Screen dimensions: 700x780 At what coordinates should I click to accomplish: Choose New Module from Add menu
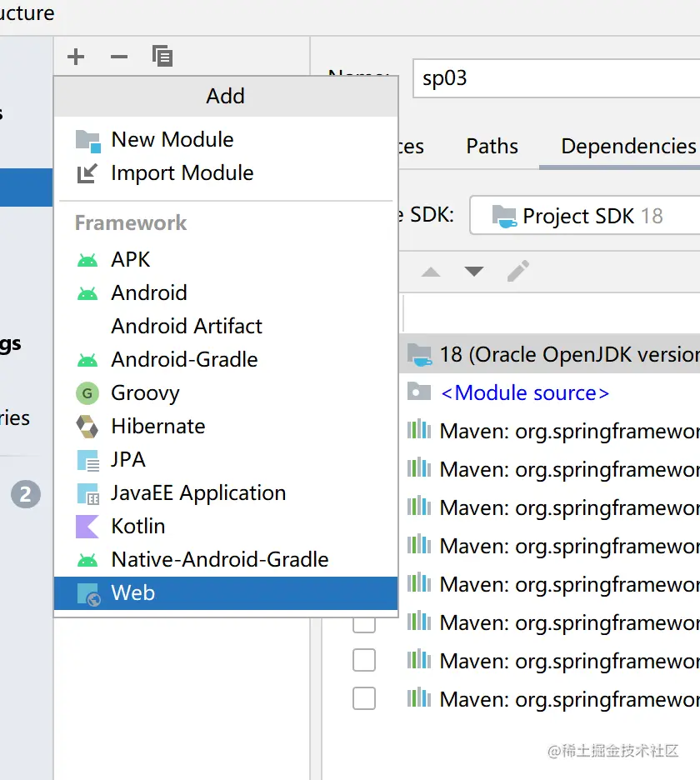pyautogui.click(x=226, y=140)
